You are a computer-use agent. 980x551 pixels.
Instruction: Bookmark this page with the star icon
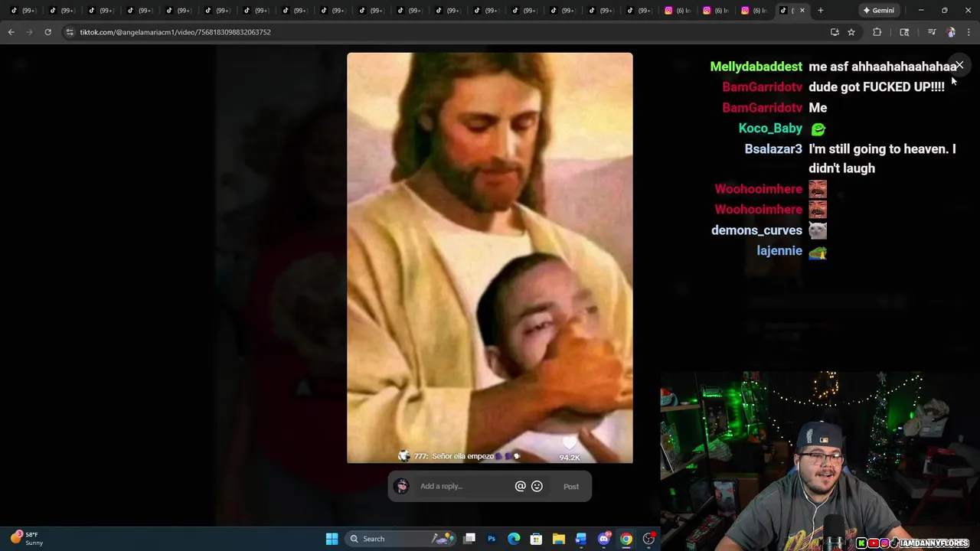coord(851,32)
